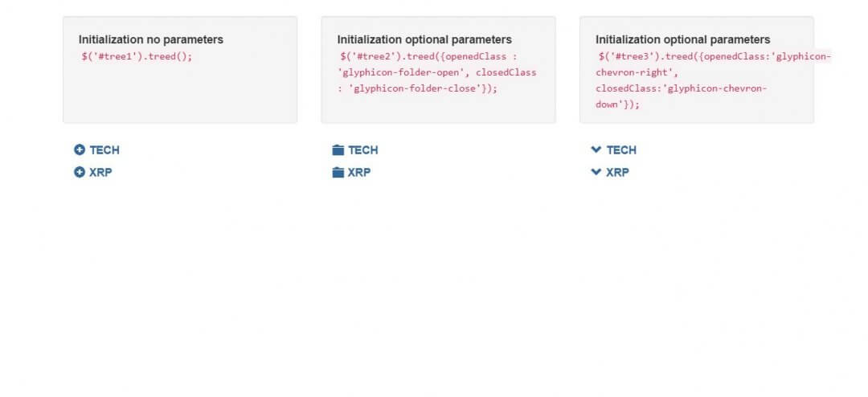The width and height of the screenshot is (868, 397).
Task: Expand TECH with its chevron-down arrow
Action: point(596,149)
